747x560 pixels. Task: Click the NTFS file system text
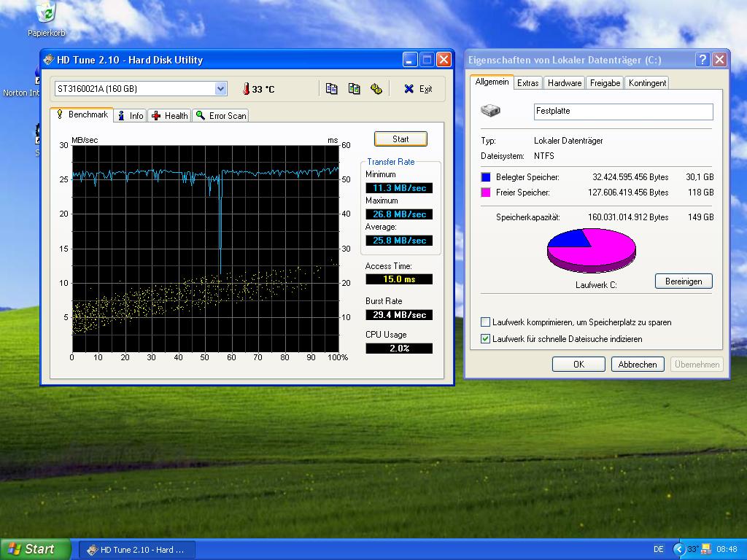pos(544,156)
